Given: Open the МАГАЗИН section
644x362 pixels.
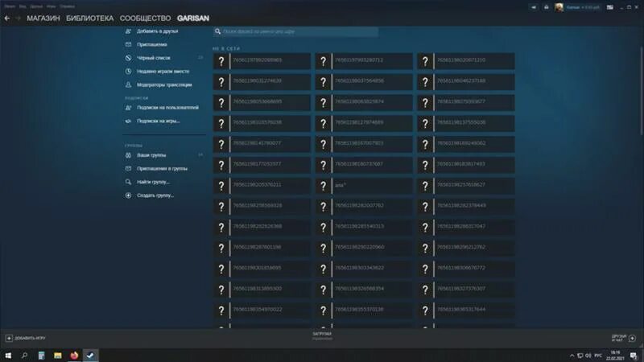Looking at the screenshot, I should point(43,19).
